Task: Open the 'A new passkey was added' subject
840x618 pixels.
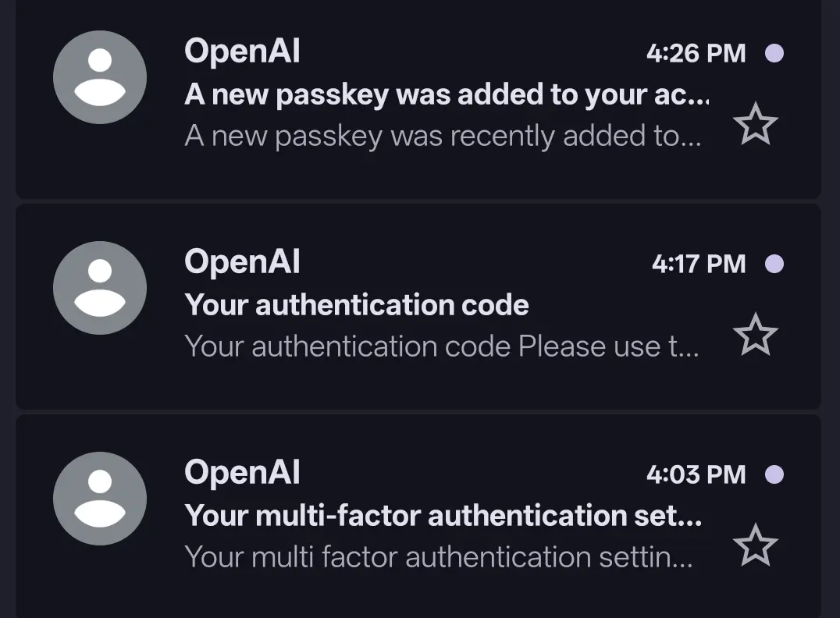Action: point(447,95)
